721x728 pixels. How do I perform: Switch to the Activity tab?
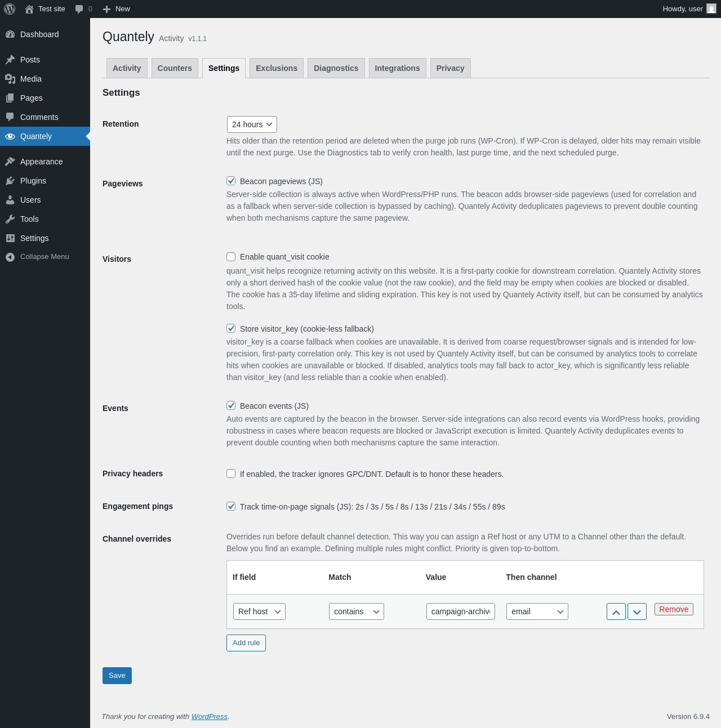coord(127,68)
